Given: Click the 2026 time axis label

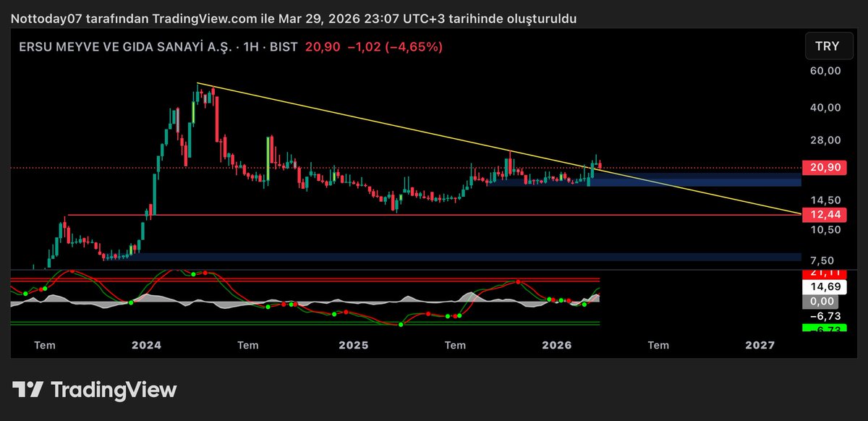Looking at the screenshot, I should point(556,345).
